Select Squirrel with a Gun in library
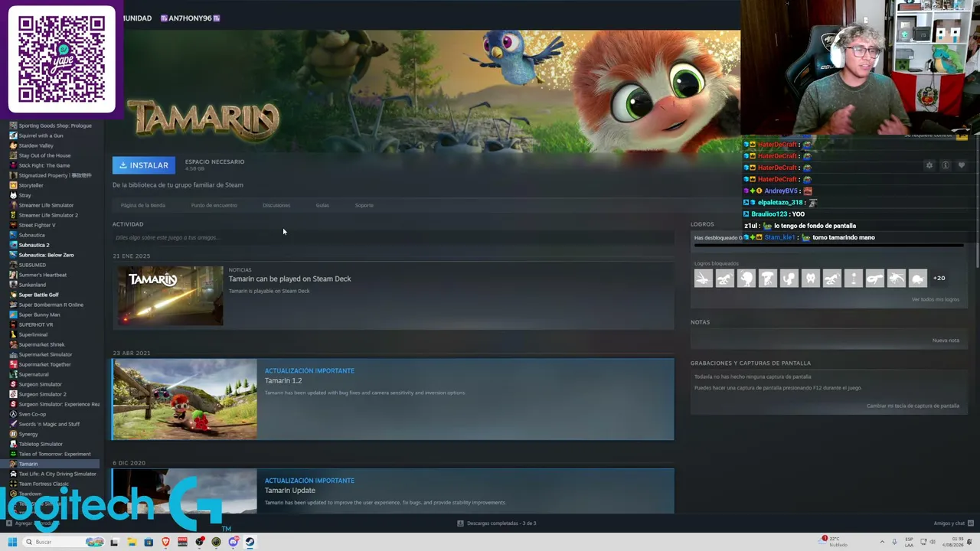The width and height of the screenshot is (980, 551). pos(41,135)
